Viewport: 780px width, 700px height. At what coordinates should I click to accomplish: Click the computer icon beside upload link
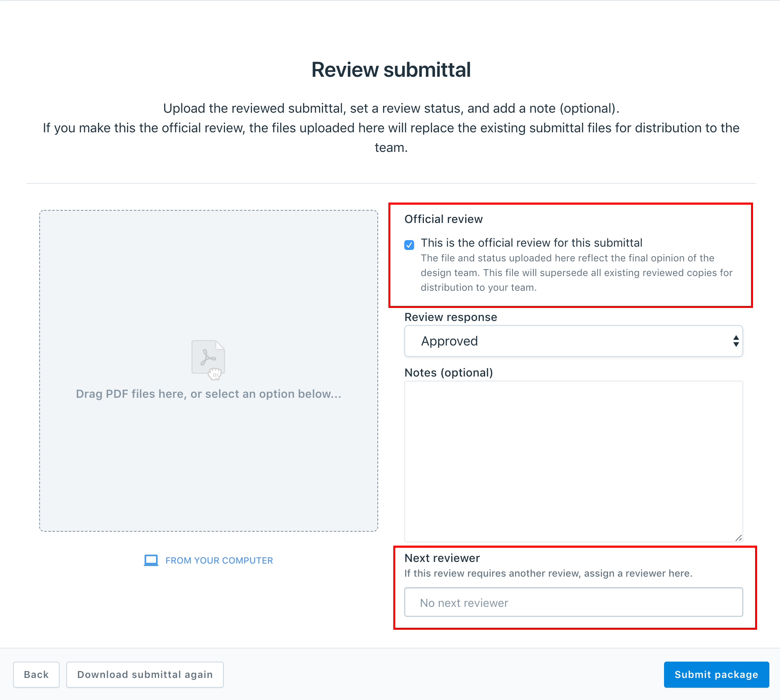pos(151,560)
